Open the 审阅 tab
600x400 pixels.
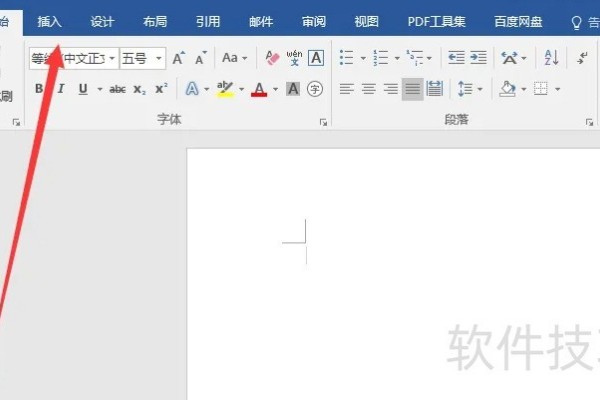pos(314,21)
